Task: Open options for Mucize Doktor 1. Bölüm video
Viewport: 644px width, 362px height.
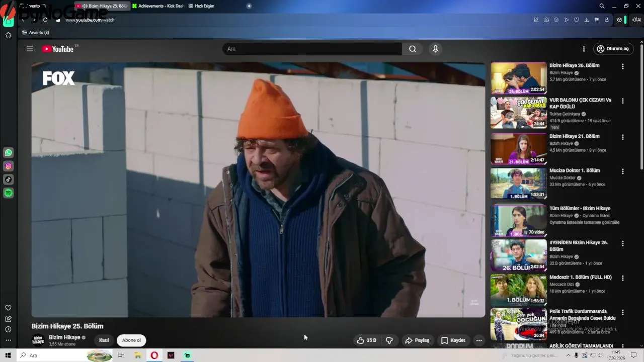Action: pyautogui.click(x=622, y=171)
